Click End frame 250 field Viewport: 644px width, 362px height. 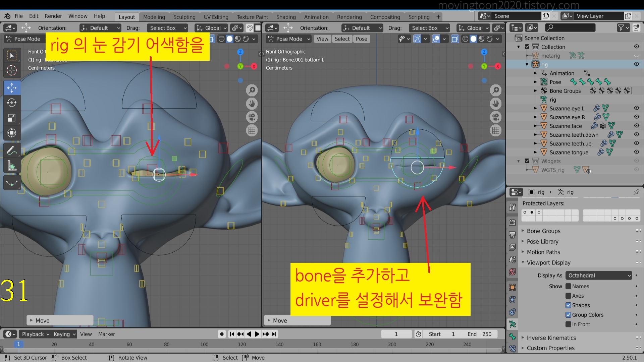(x=480, y=334)
